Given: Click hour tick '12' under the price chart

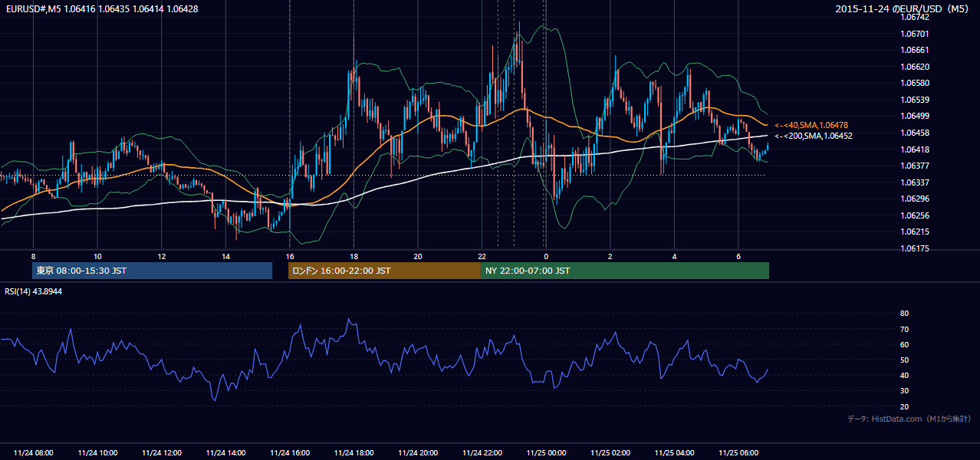Looking at the screenshot, I should pos(162,256).
